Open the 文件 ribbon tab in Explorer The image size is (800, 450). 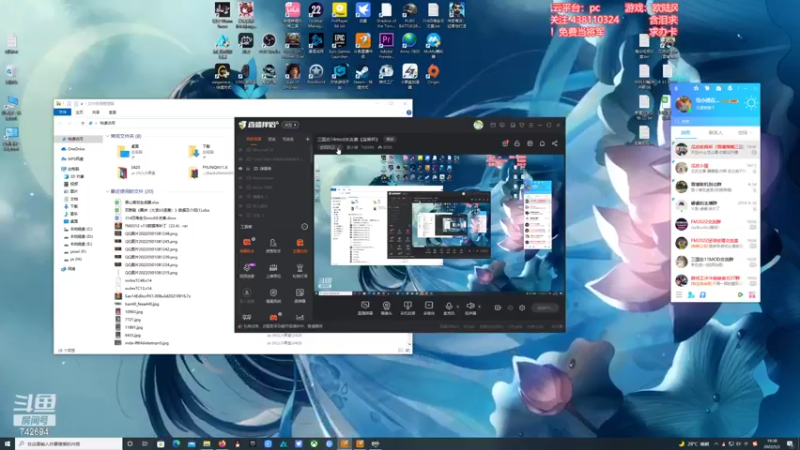(63, 112)
